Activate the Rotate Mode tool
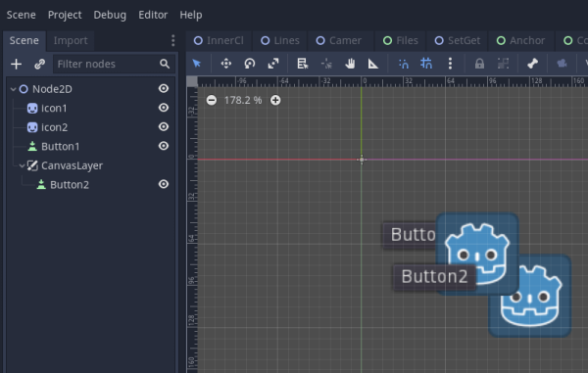Image resolution: width=588 pixels, height=373 pixels. coord(250,64)
